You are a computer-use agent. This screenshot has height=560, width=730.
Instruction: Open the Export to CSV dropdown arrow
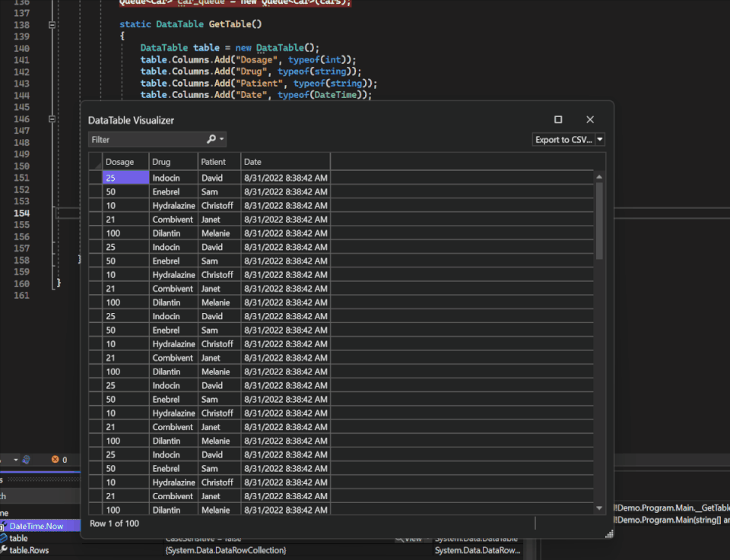600,139
